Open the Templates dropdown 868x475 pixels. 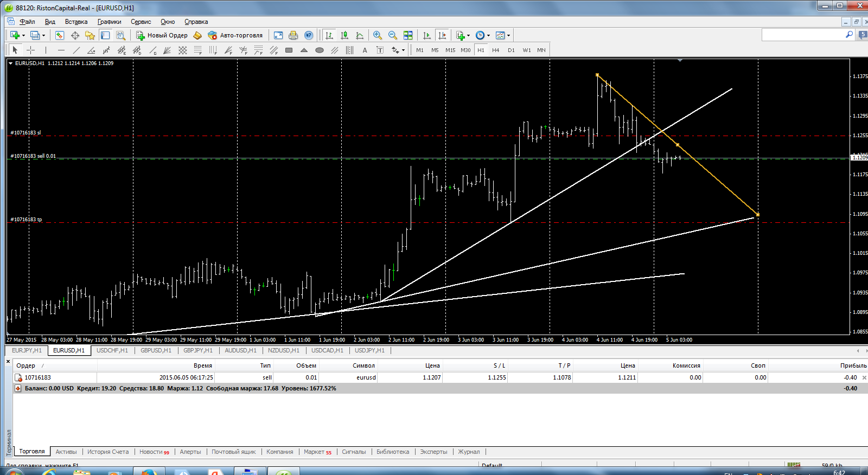(503, 35)
